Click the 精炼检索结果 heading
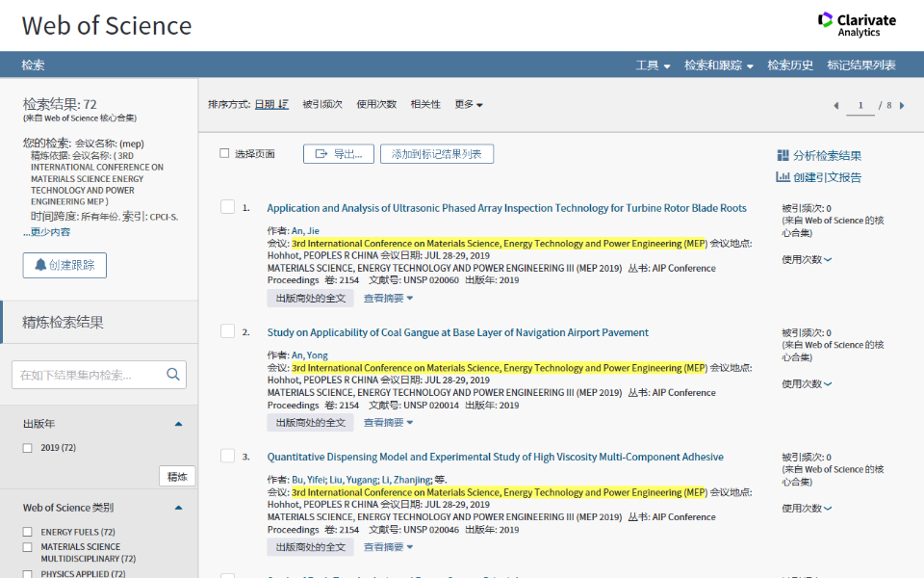Image resolution: width=924 pixels, height=578 pixels. [64, 323]
